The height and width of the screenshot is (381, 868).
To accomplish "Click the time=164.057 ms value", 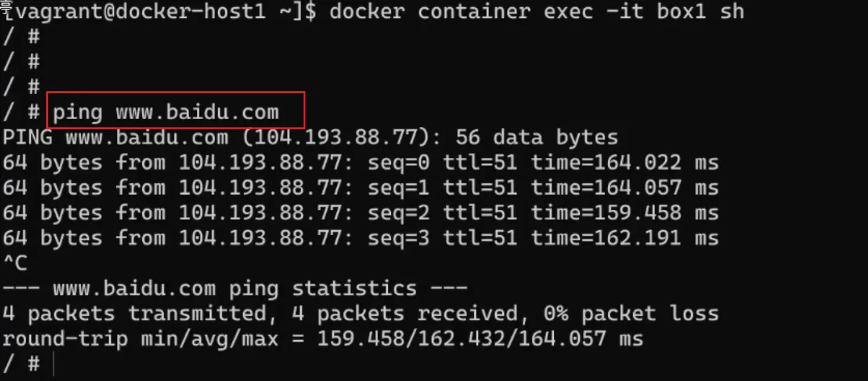I will tap(624, 188).
